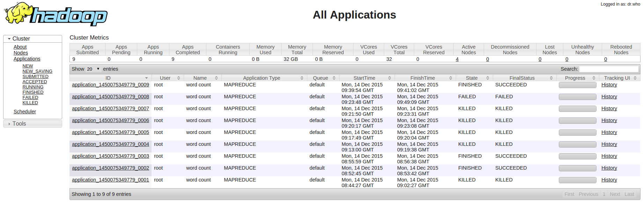644x206 pixels.
Task: Open application_1450075349779_0009 details
Action: pyautogui.click(x=110, y=85)
